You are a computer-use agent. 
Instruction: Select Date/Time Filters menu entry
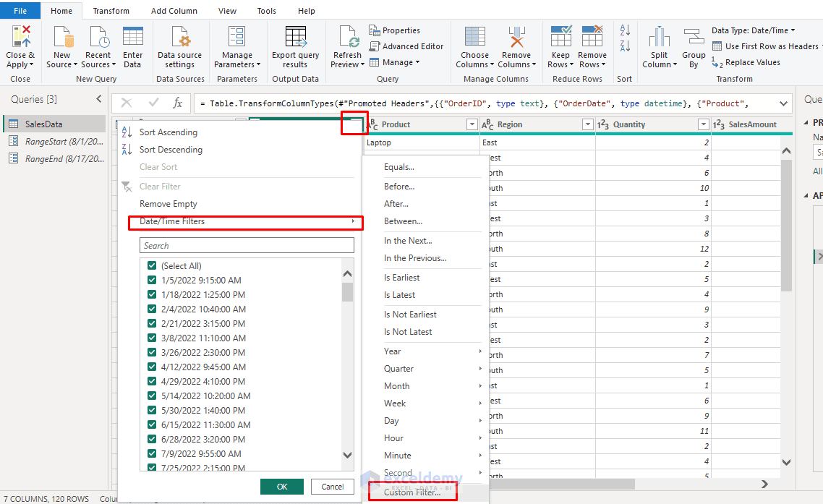(x=246, y=221)
